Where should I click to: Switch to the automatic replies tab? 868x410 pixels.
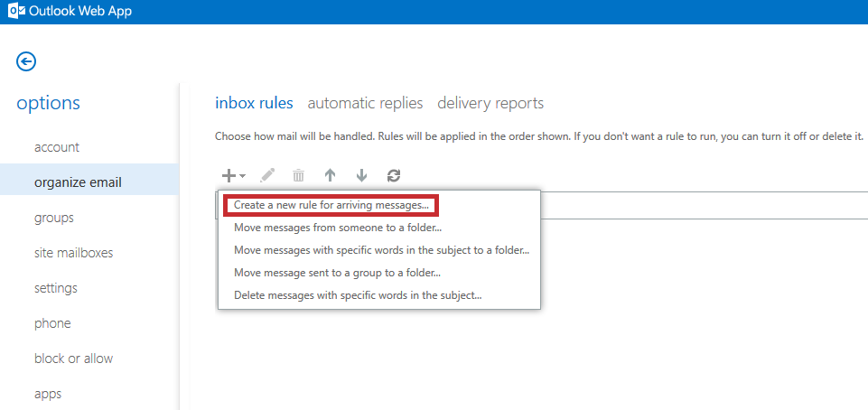[366, 104]
